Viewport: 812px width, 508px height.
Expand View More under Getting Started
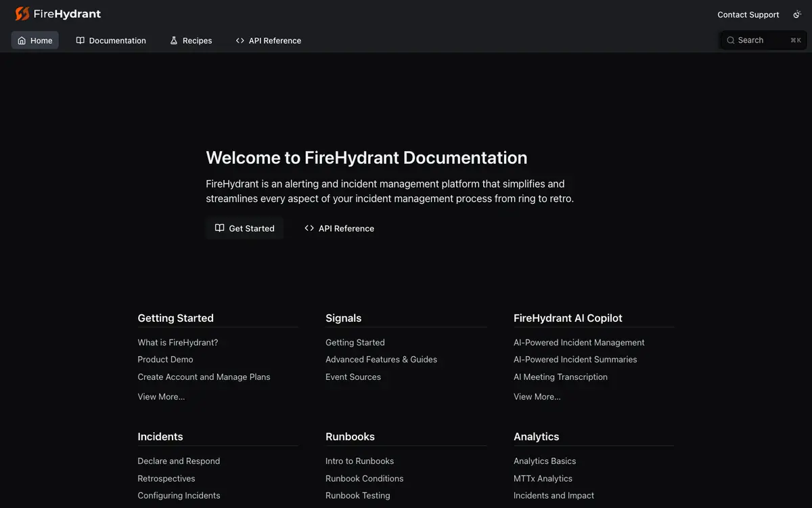point(161,397)
